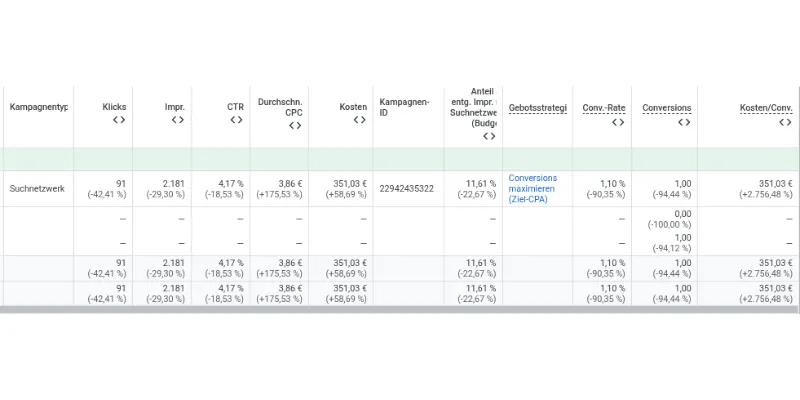Screen dimensions: 800x400
Task: Select the Suchnetzwerk campaign type cell
Action: tap(36, 188)
